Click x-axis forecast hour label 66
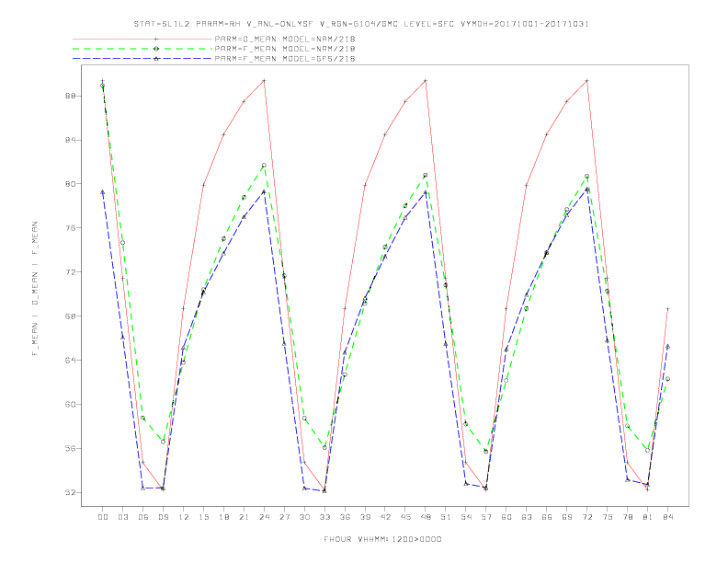This screenshot has width=728, height=563. pyautogui.click(x=547, y=517)
